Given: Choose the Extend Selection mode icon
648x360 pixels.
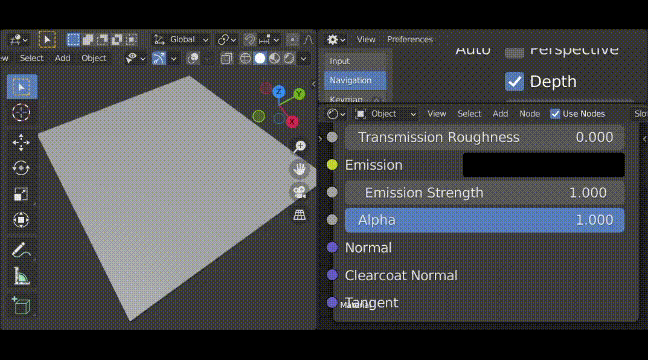Looking at the screenshot, I should pos(88,40).
